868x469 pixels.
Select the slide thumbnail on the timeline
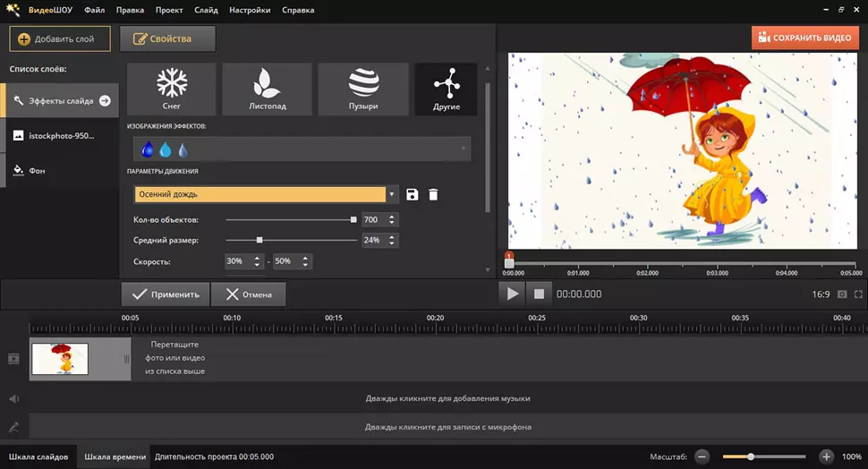pyautogui.click(x=60, y=359)
